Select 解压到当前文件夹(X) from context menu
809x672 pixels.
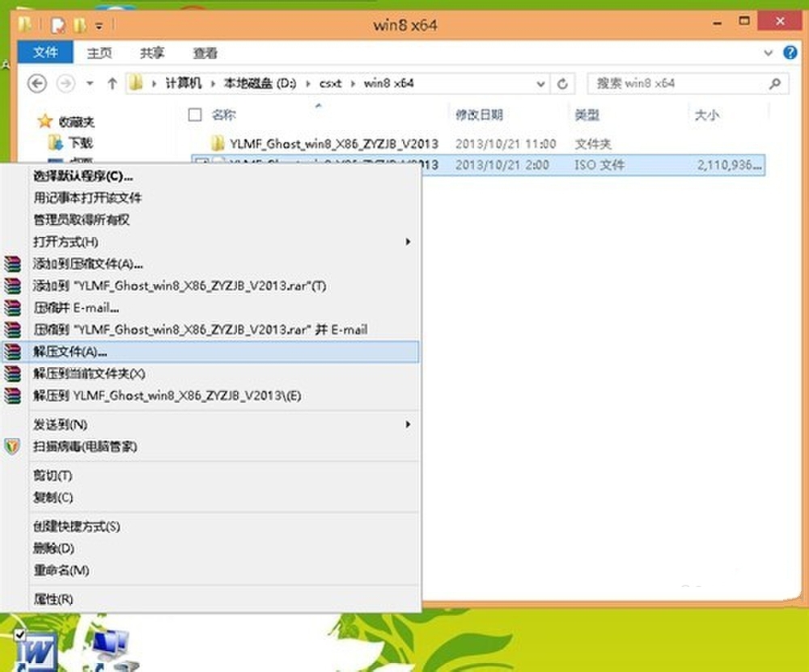point(89,374)
